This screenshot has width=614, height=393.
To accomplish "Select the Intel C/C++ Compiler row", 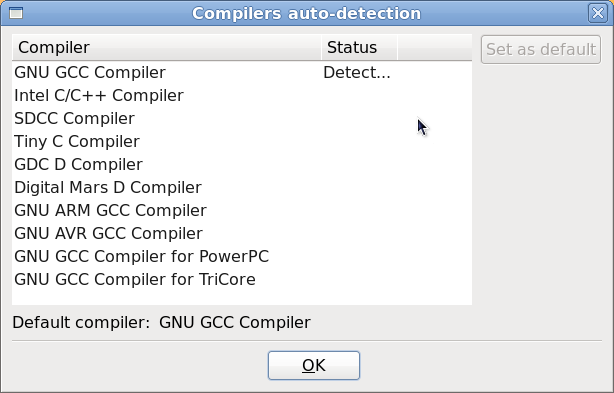I will [242, 96].
